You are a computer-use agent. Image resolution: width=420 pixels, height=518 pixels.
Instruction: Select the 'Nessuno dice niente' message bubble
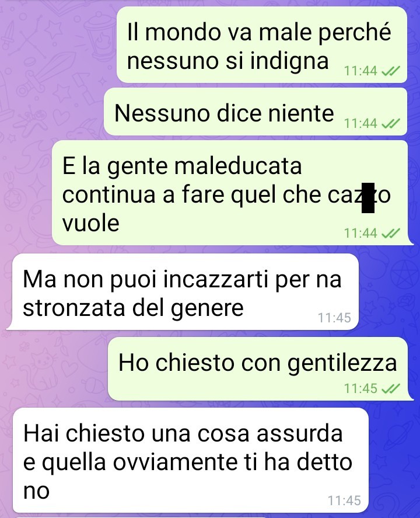256,112
